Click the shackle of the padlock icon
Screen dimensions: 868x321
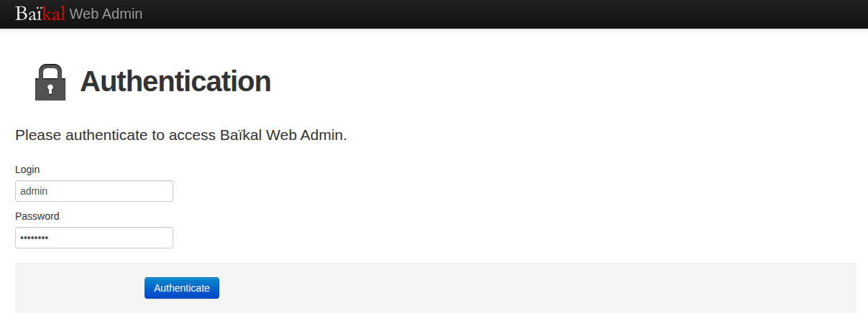coord(50,69)
